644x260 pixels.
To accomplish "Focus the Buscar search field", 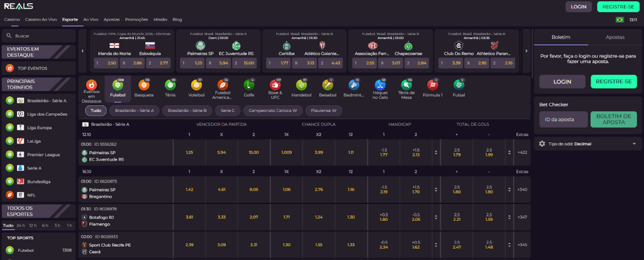I will coord(38,36).
